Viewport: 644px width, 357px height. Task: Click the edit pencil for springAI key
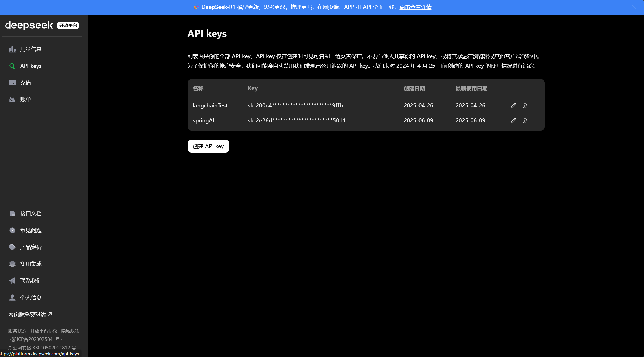(x=513, y=120)
